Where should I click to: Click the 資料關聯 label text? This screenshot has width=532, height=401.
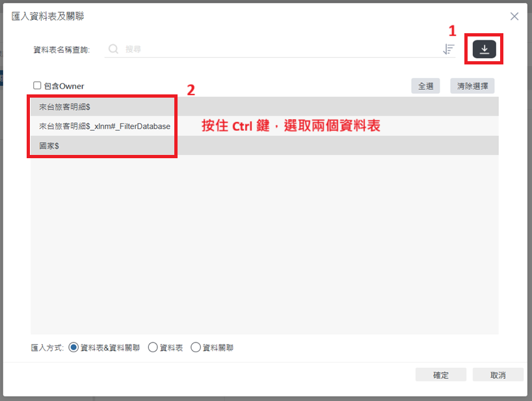pos(218,348)
